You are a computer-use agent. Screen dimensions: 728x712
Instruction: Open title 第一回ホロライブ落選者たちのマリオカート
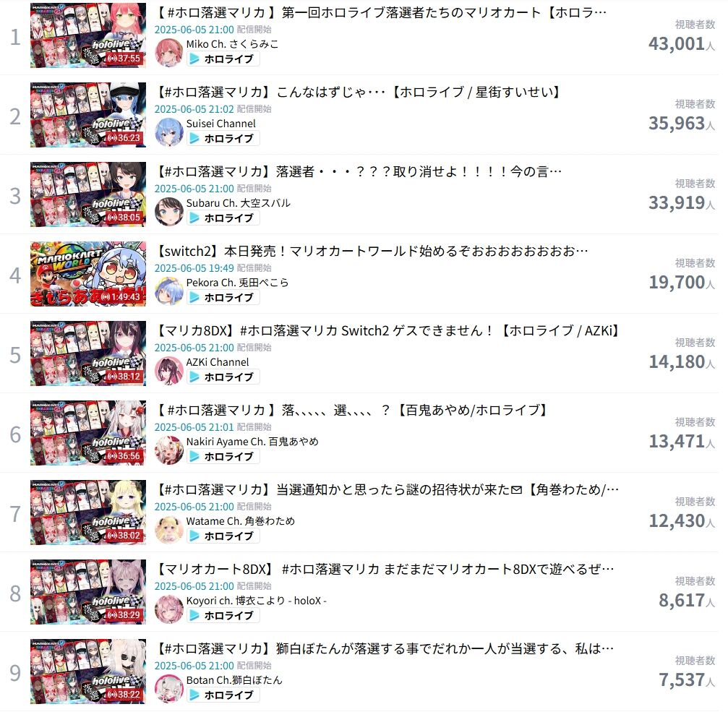click(382, 12)
